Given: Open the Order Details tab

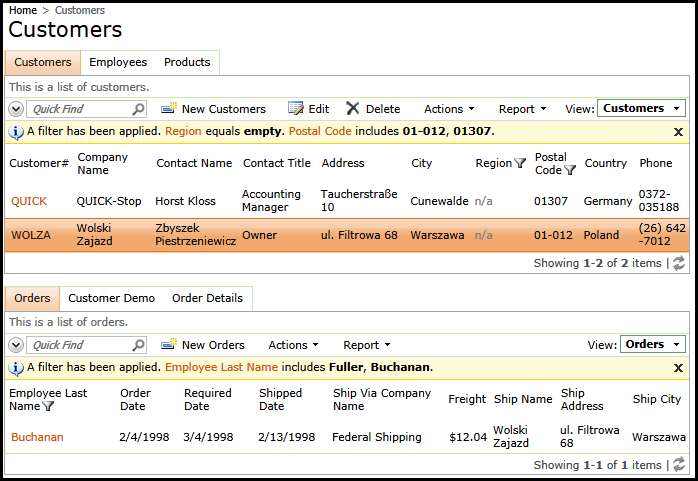Looking at the screenshot, I should click(207, 298).
